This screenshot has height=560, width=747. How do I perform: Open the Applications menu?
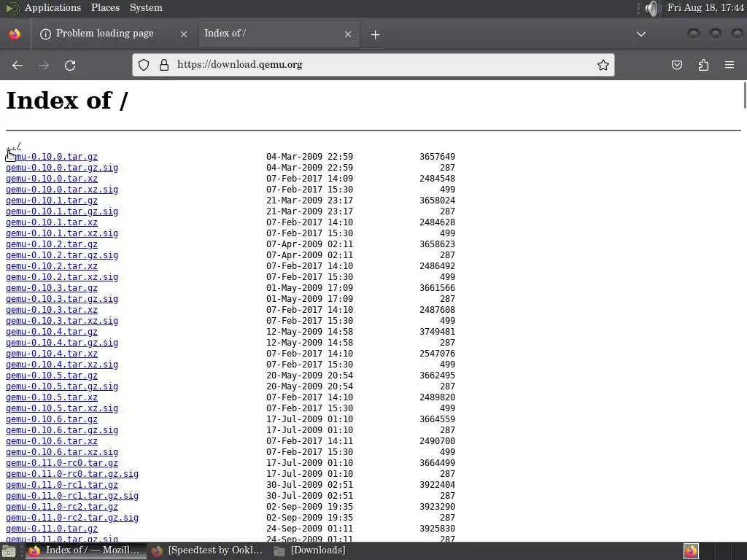pyautogui.click(x=53, y=7)
